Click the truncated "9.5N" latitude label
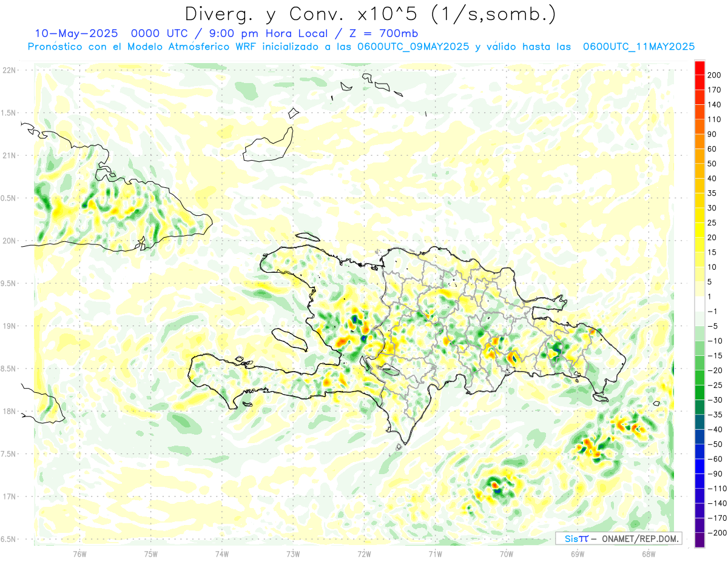 8,284
